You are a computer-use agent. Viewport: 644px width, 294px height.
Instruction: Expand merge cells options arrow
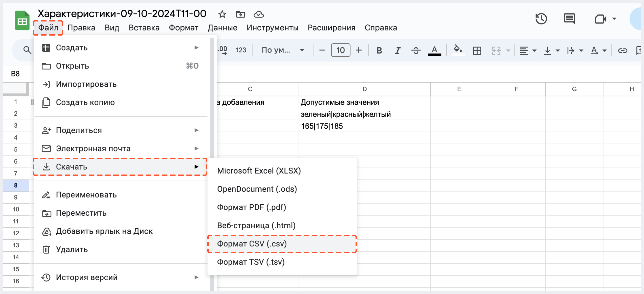point(508,51)
